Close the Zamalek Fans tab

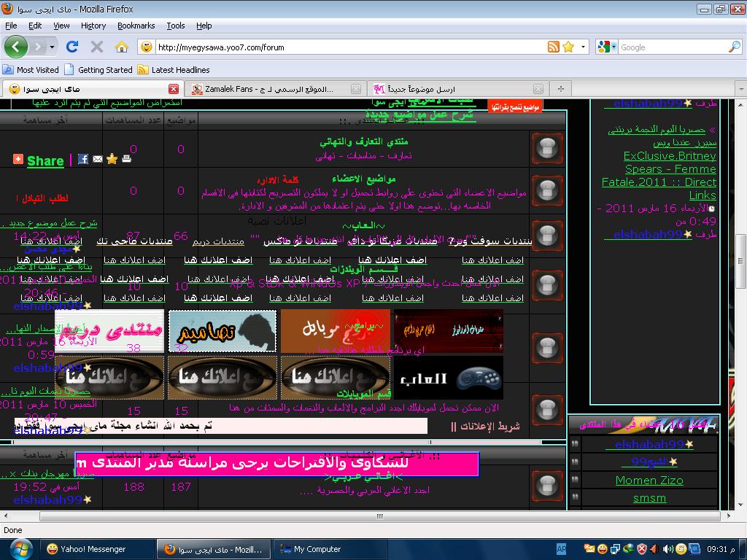356,89
